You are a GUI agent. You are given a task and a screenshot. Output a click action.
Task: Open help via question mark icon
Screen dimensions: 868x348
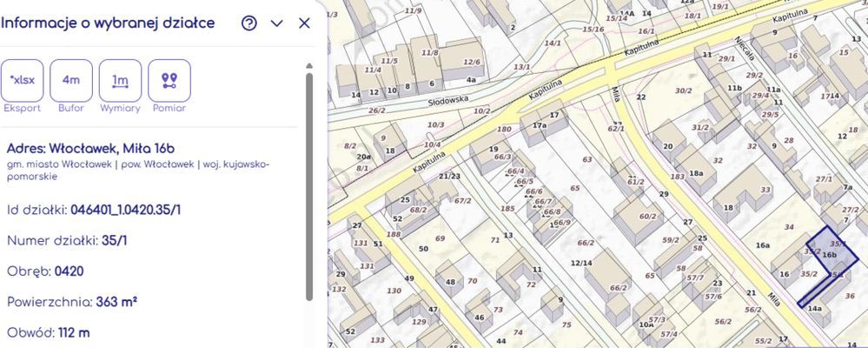[249, 23]
